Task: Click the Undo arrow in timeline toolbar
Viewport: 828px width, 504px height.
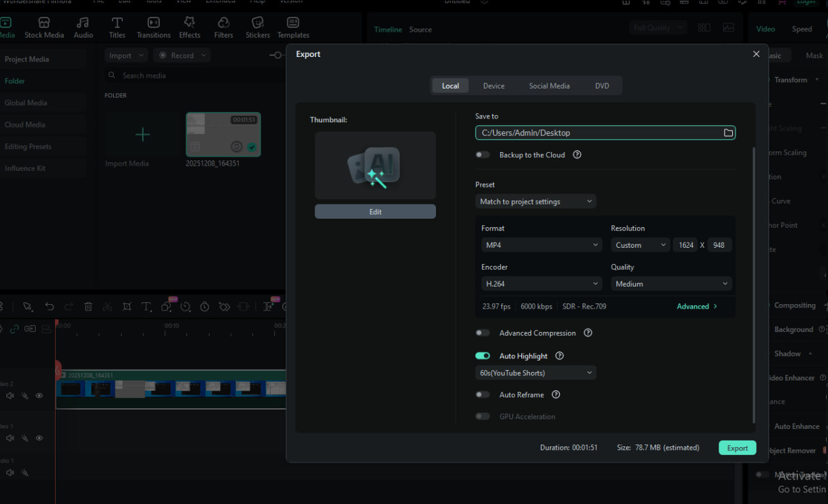Action: 49,307
